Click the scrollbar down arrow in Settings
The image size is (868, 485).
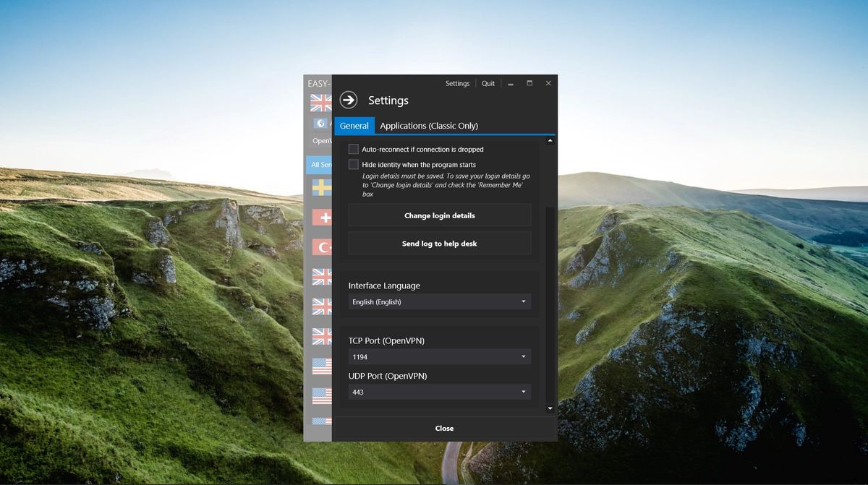pyautogui.click(x=550, y=408)
